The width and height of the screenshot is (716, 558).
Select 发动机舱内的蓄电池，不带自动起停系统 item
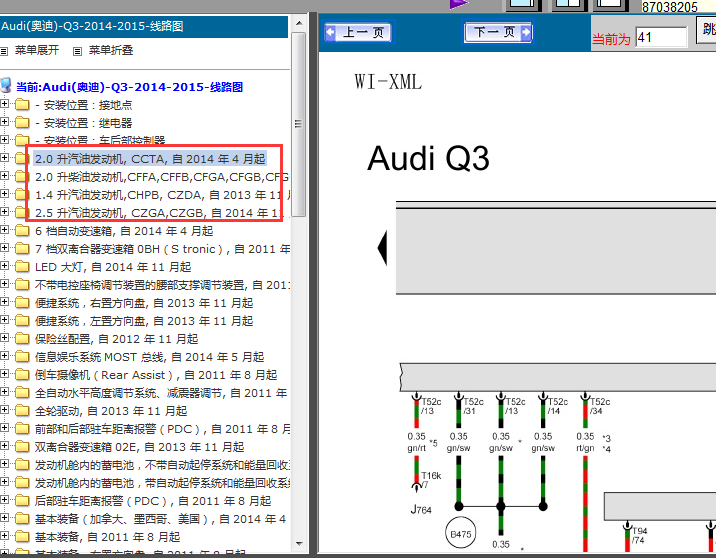coord(162,465)
